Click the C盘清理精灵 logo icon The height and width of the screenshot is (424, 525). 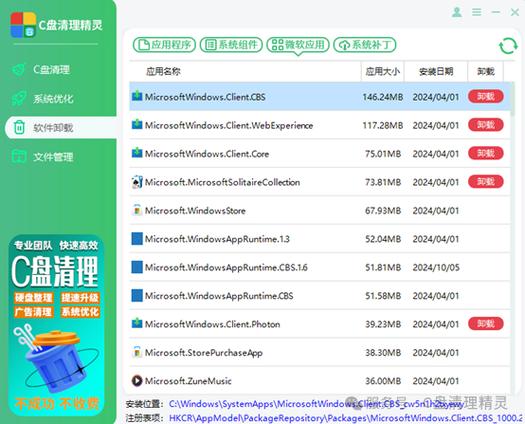click(x=23, y=25)
